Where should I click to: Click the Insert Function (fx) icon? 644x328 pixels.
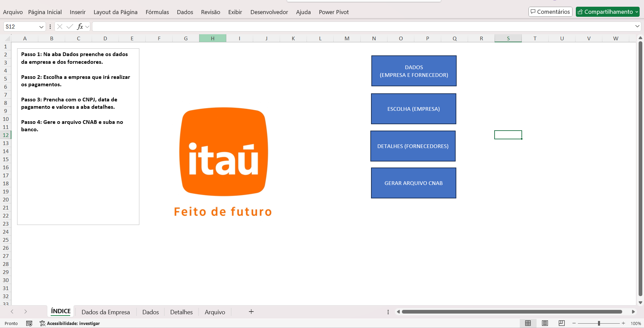tap(80, 26)
